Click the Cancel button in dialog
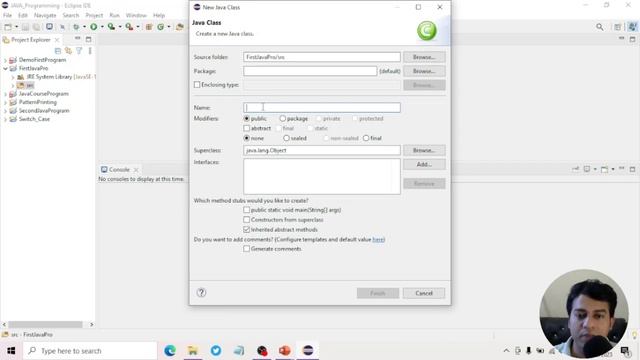 pos(424,293)
